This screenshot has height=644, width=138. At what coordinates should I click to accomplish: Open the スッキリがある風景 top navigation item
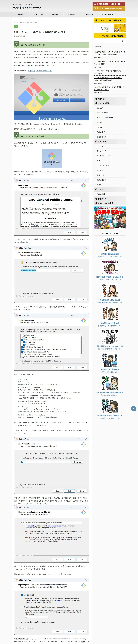[x=106, y=14]
